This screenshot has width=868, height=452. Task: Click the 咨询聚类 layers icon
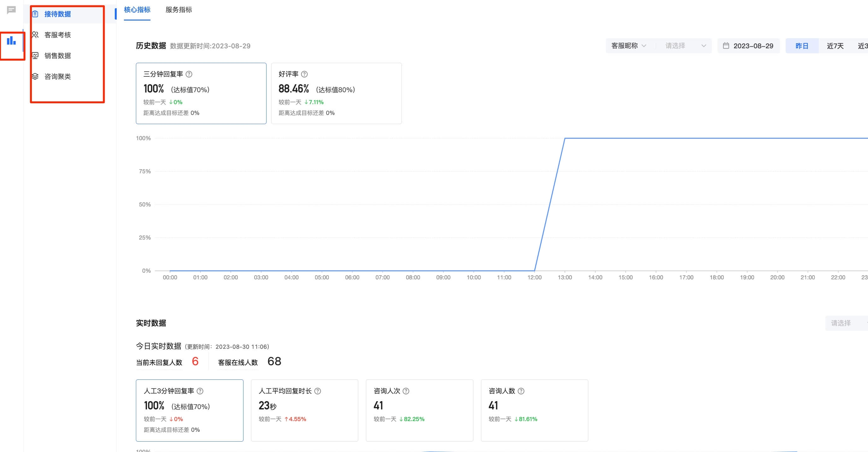(x=35, y=77)
